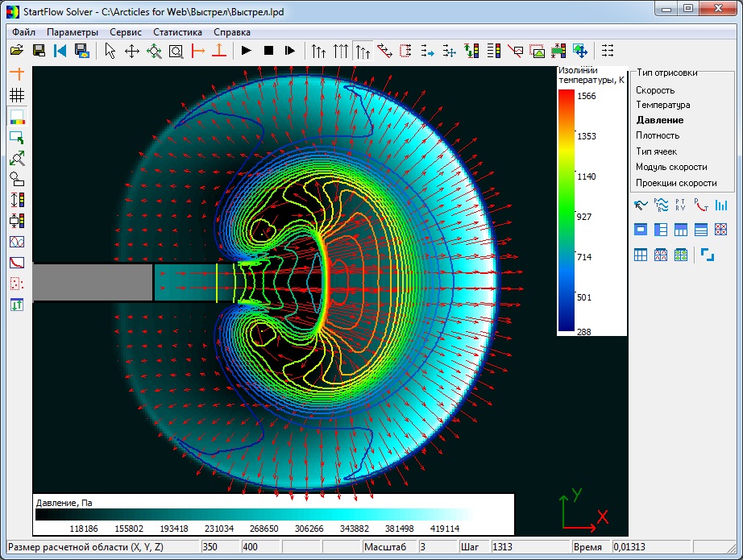The image size is (743, 560).
Task: Click the P T R wave isolines icon
Action: pos(661,205)
